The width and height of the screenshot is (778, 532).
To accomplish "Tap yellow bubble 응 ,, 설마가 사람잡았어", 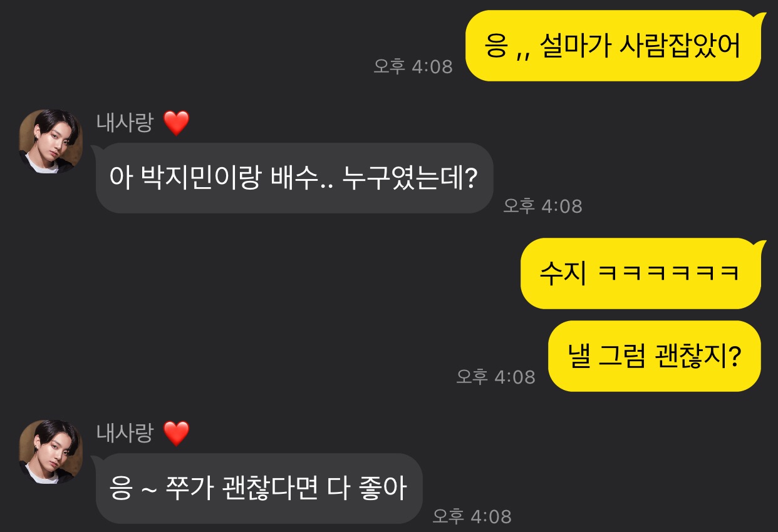I will [613, 46].
